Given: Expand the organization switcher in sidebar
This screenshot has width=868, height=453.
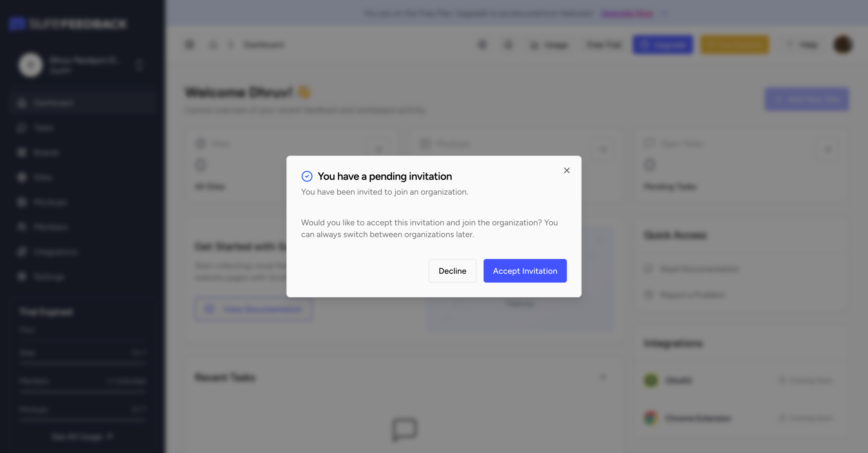Looking at the screenshot, I should coord(139,65).
